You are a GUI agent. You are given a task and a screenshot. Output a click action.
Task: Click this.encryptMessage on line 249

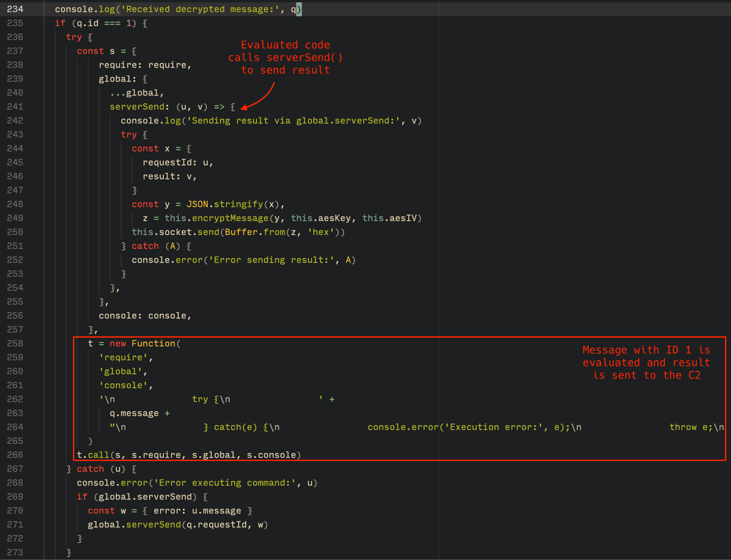[x=218, y=218]
